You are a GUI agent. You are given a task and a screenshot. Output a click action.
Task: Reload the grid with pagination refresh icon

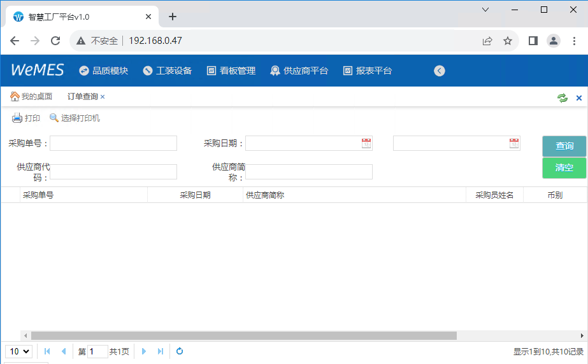180,351
